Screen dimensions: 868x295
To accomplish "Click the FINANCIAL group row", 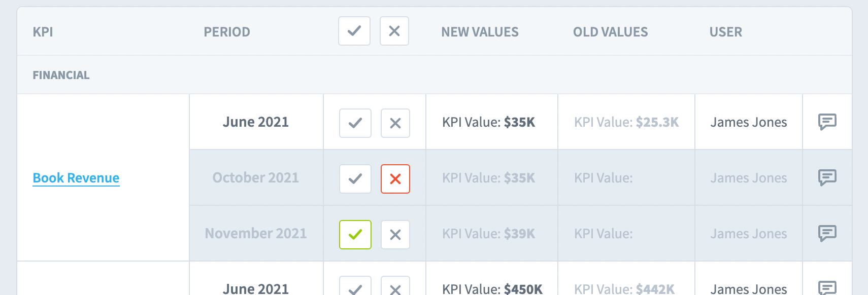I will coord(61,75).
